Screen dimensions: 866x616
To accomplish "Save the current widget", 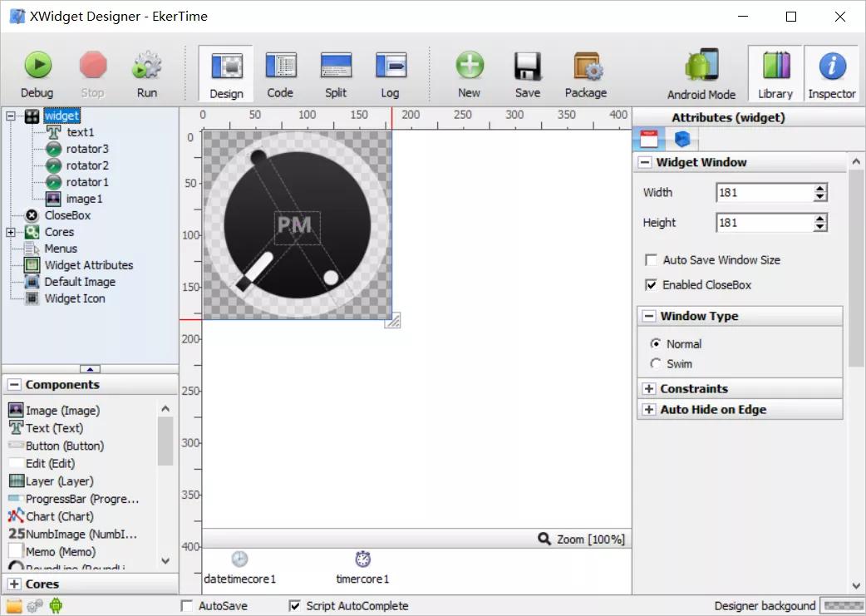I will 527,67.
